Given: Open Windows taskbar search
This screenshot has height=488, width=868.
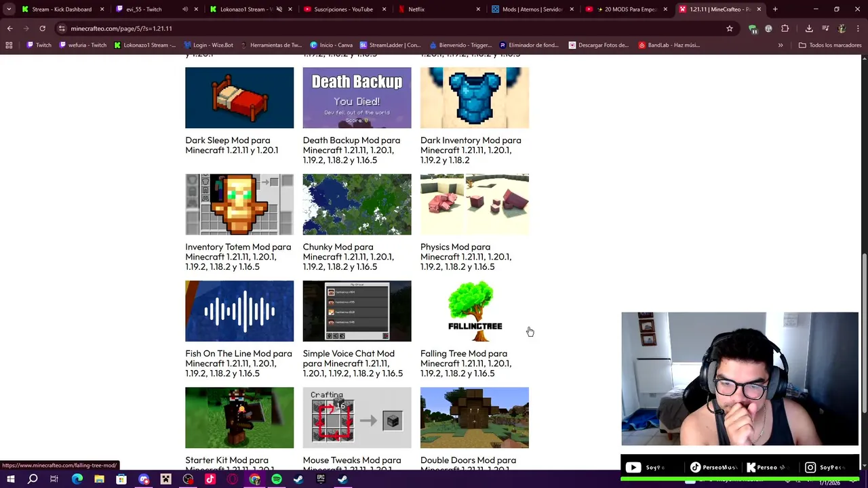Looking at the screenshot, I should tap(33, 479).
